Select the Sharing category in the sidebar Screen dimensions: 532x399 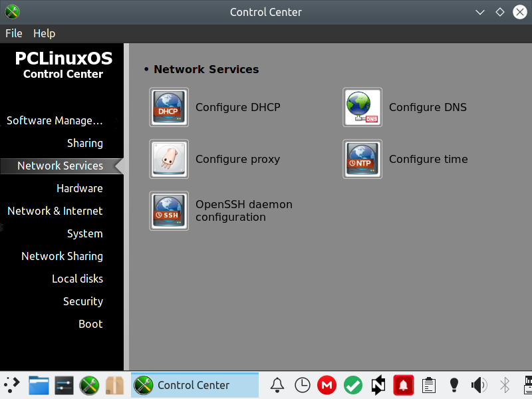(85, 143)
